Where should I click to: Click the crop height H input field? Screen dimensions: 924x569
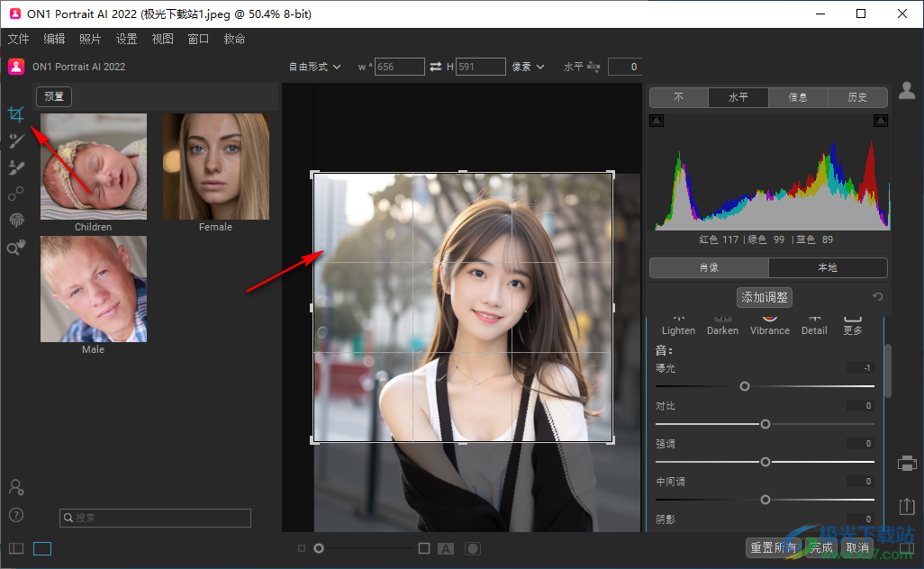[x=481, y=67]
